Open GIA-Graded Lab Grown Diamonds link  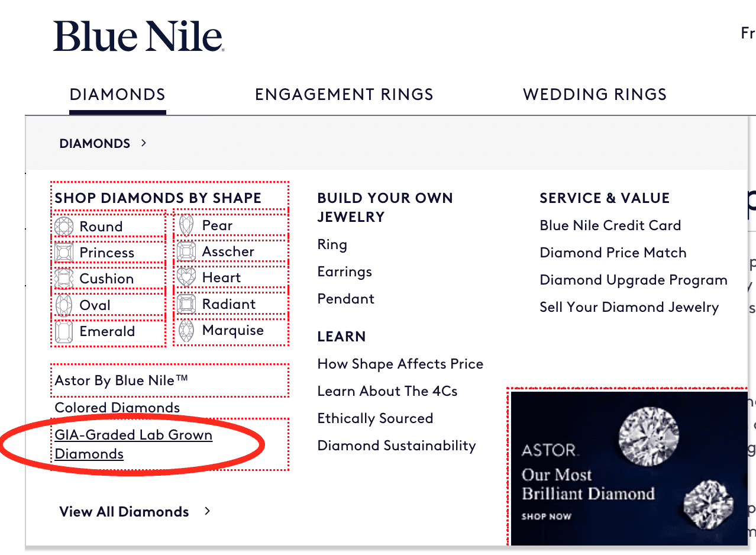coord(133,444)
